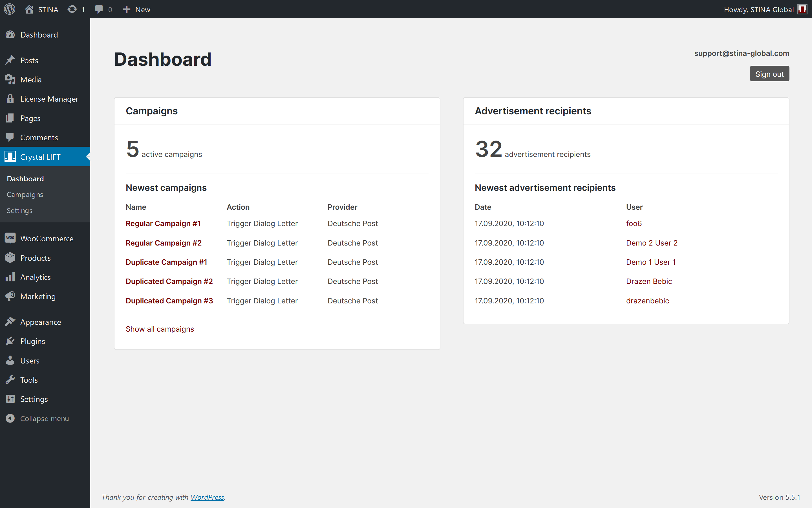Screen dimensions: 812x508
Task: Open the Crystal LIFT Campaigns submenu
Action: 25,194
